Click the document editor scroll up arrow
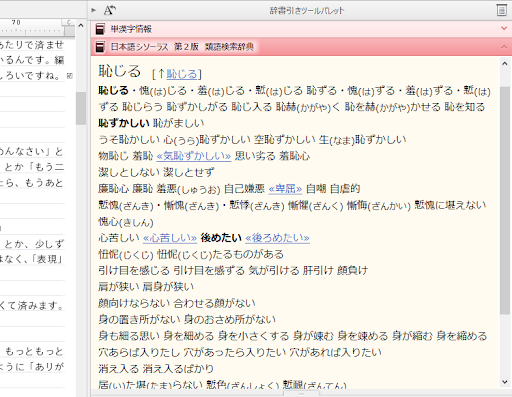The width and height of the screenshot is (512, 397). point(81,25)
